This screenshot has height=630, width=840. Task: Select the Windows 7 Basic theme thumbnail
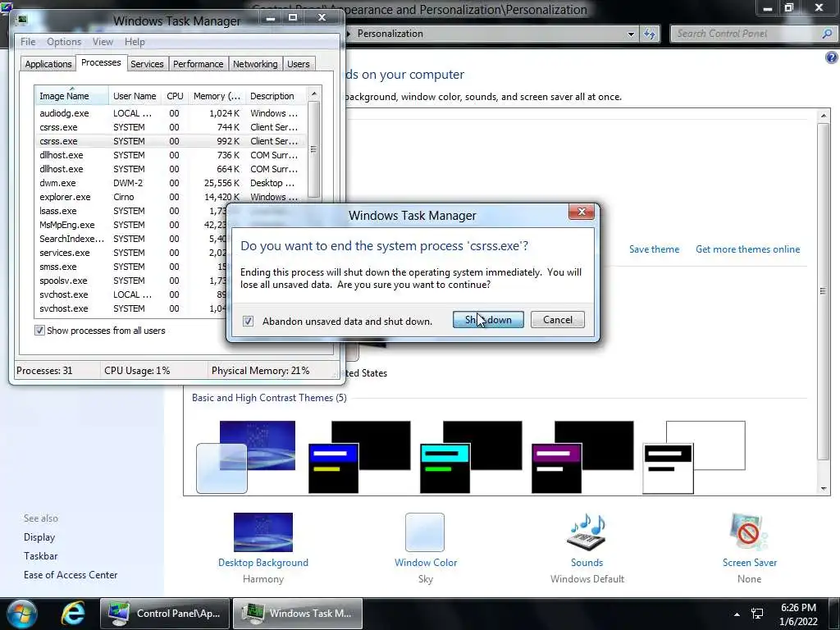tap(246, 456)
